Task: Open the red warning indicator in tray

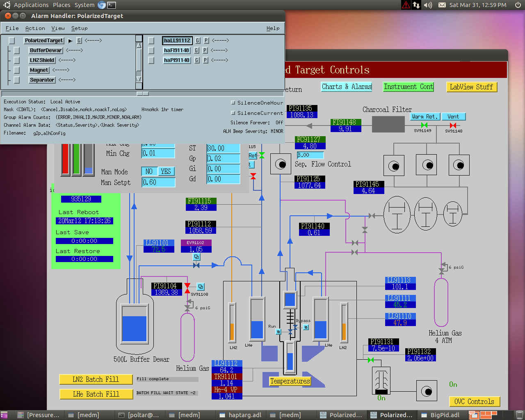Action: click(406, 5)
